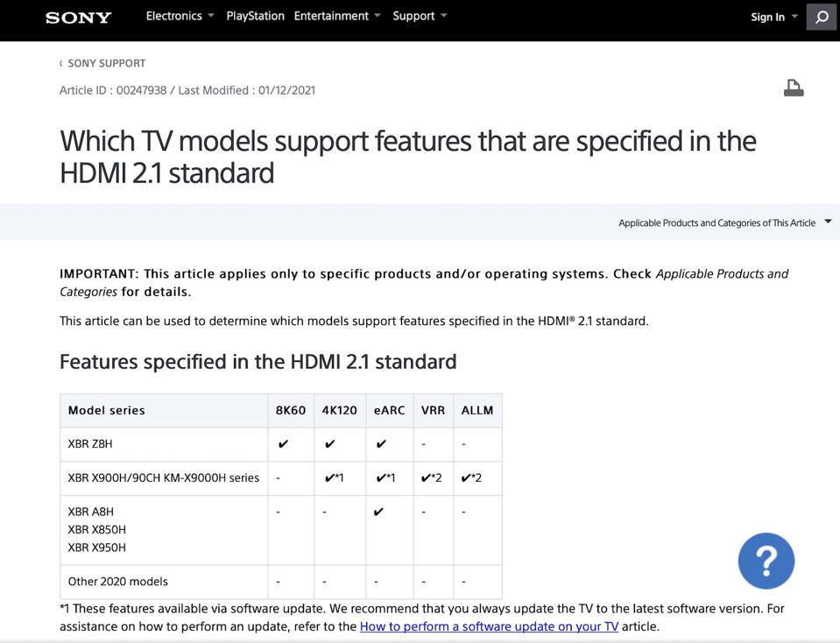Select the XBR Z8H table row

(x=91, y=443)
